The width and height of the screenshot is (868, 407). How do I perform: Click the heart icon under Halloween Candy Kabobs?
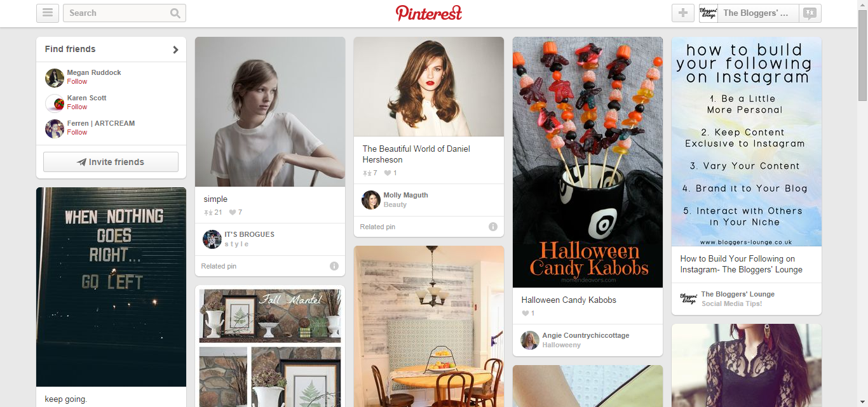pyautogui.click(x=526, y=314)
